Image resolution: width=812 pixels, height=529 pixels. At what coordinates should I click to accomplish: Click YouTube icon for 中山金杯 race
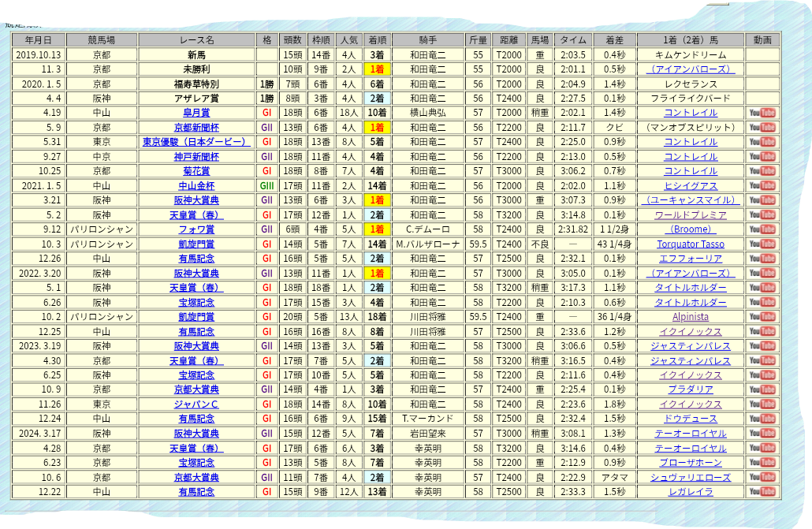[762, 186]
